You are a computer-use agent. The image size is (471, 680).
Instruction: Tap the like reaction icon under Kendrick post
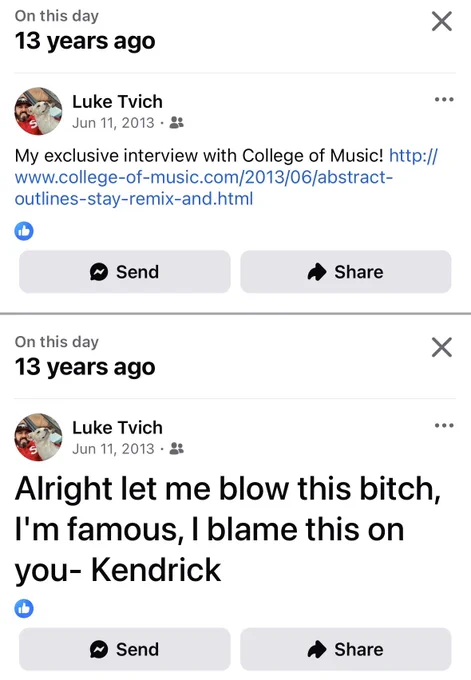24,608
